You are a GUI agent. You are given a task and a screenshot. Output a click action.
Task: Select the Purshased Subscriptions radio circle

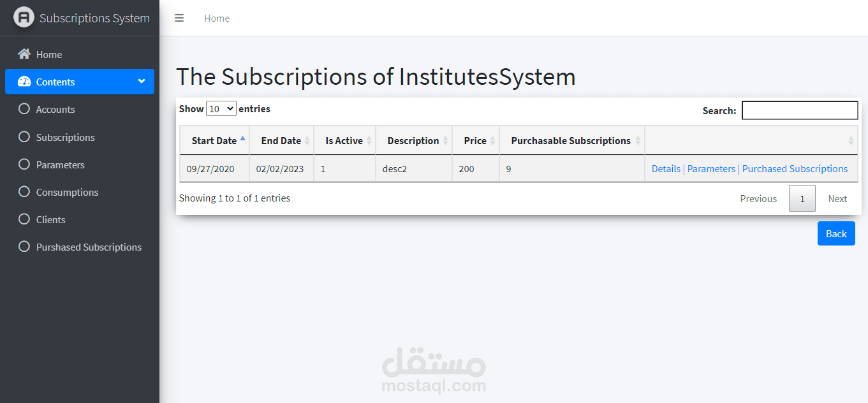(24, 247)
